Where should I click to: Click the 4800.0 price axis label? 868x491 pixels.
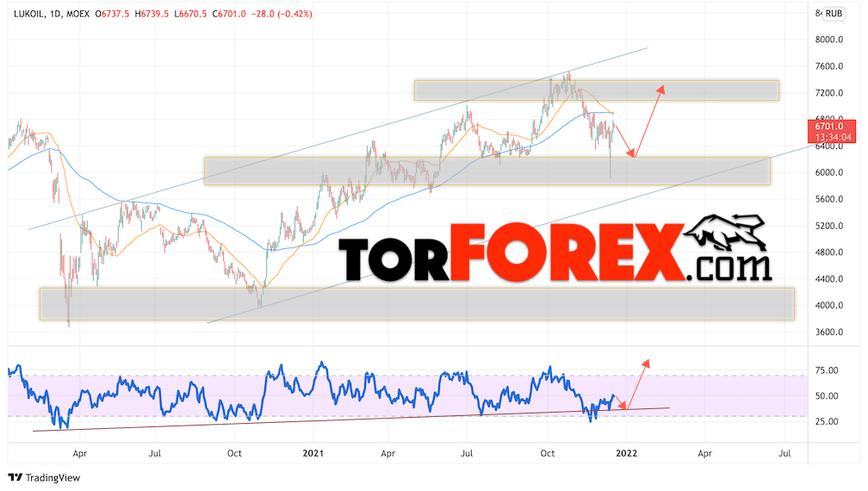click(x=828, y=252)
